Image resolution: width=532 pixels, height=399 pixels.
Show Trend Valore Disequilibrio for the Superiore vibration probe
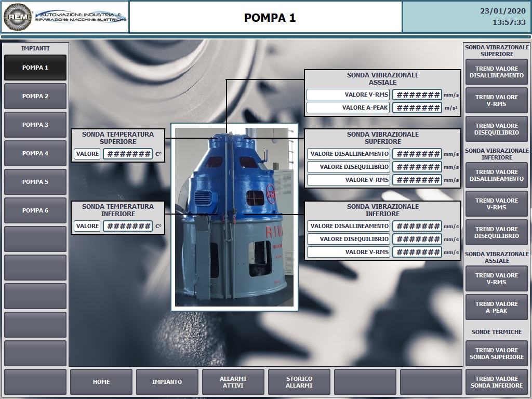pos(497,129)
